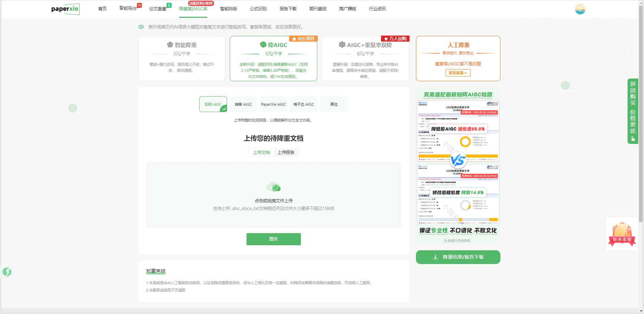Click the 拼团购买 side banner
This screenshot has width=644, height=314.
coord(633,111)
